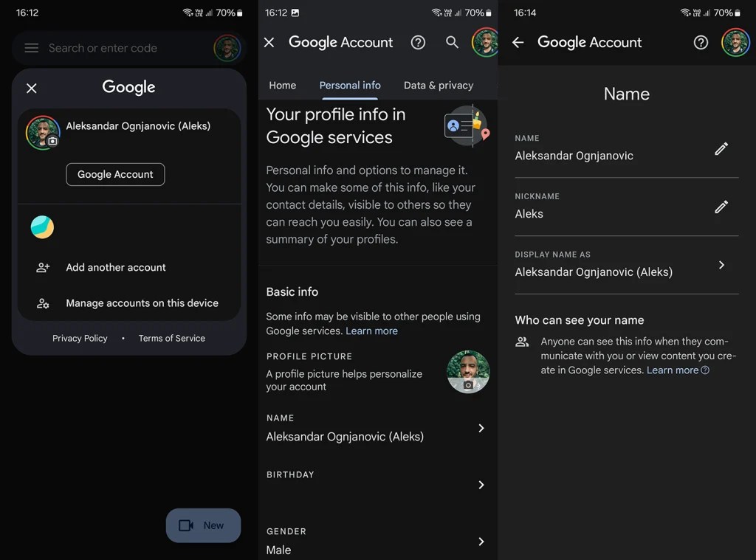Open the Home tab in Google Account
The height and width of the screenshot is (560, 756).
click(283, 85)
